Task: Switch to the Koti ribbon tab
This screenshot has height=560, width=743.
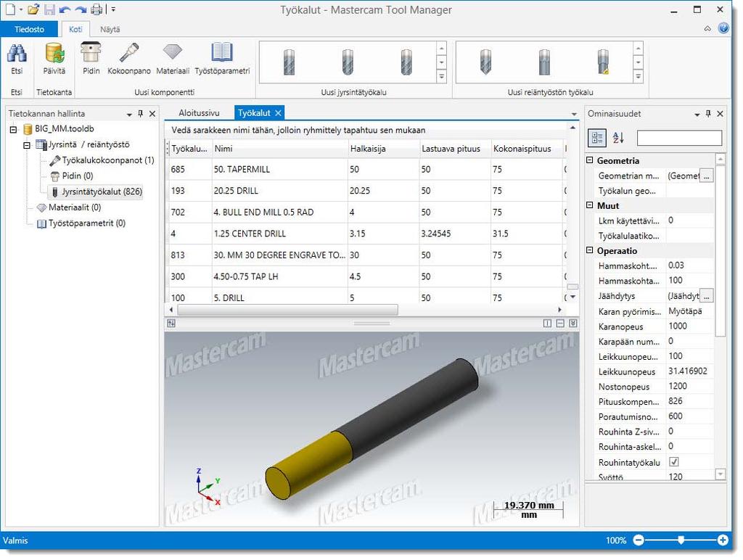Action: [75, 29]
